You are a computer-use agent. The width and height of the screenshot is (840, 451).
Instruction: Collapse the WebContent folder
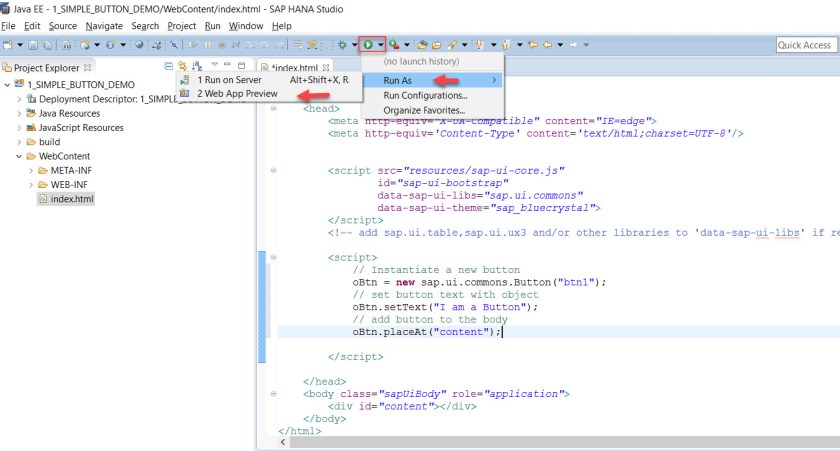coord(19,156)
